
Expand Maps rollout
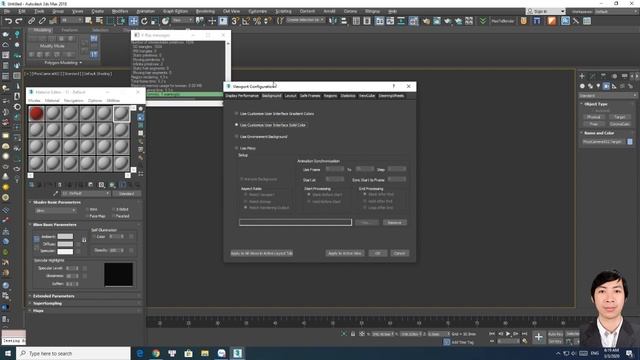click(x=38, y=311)
